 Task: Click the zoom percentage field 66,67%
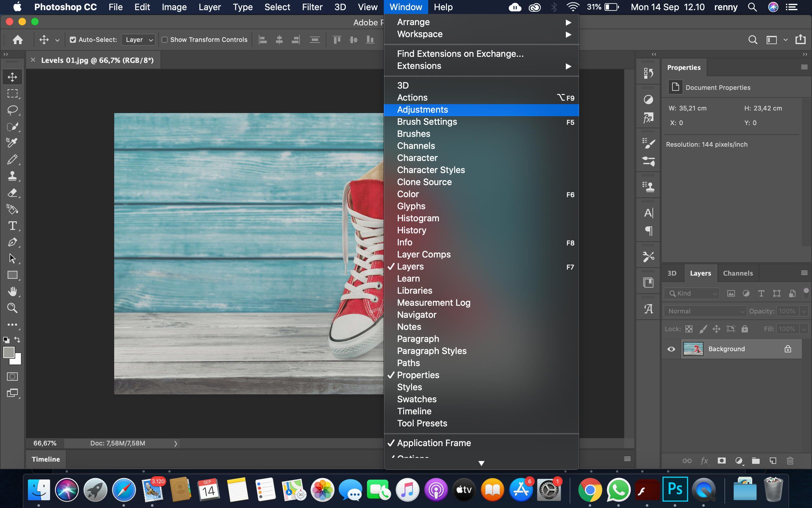[45, 443]
